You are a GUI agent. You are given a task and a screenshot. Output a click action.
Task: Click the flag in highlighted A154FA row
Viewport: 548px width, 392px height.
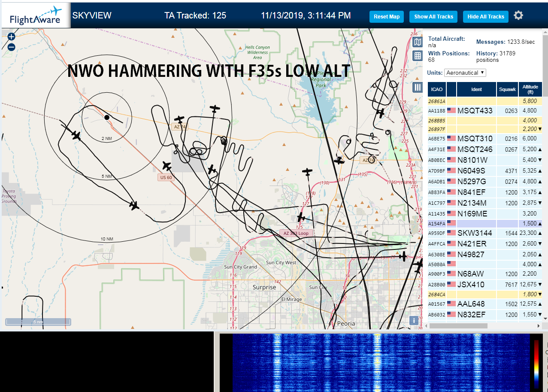point(451,223)
